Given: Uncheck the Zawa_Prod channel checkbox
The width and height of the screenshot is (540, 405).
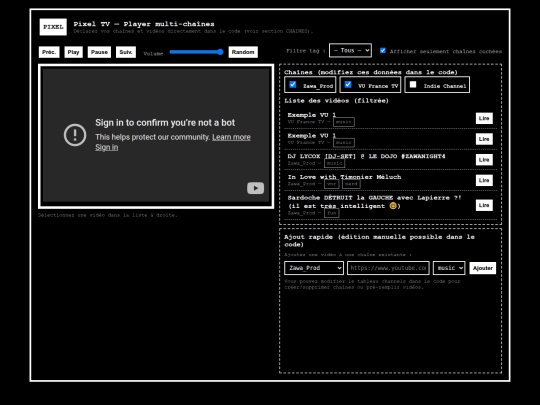Looking at the screenshot, I should tap(293, 85).
